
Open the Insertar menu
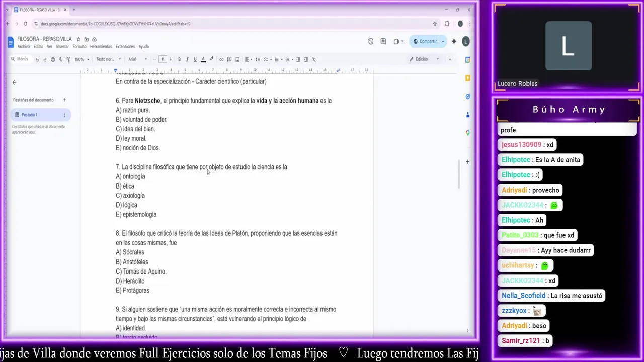click(62, 47)
